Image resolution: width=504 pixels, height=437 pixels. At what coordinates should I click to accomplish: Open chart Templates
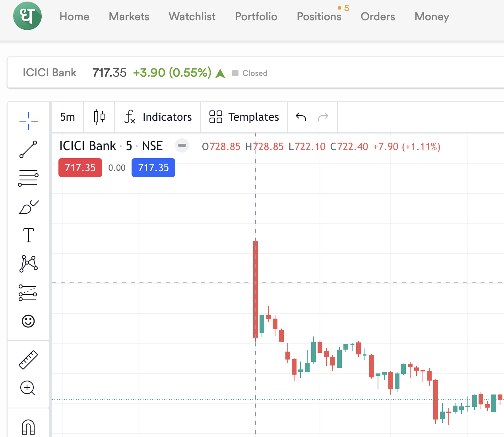244,117
